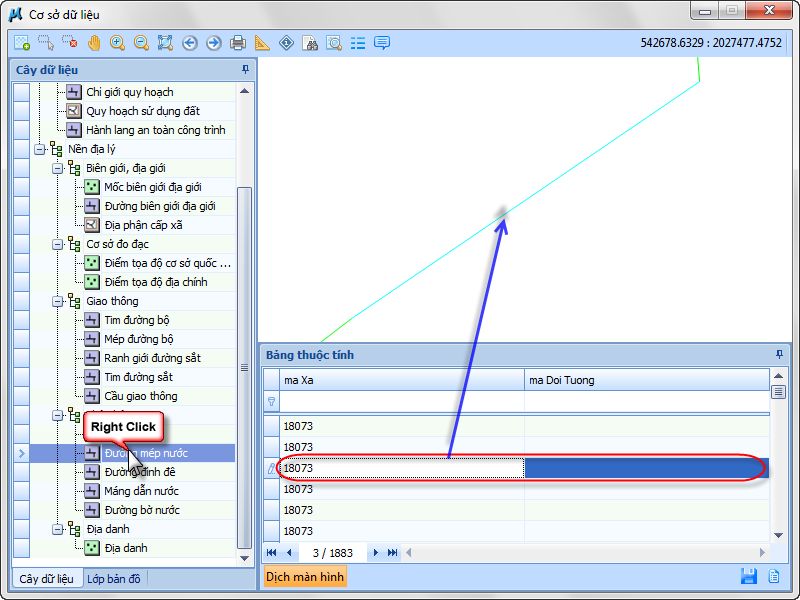The height and width of the screenshot is (600, 800).
Task: Activate the identify info tool
Action: (x=287, y=43)
